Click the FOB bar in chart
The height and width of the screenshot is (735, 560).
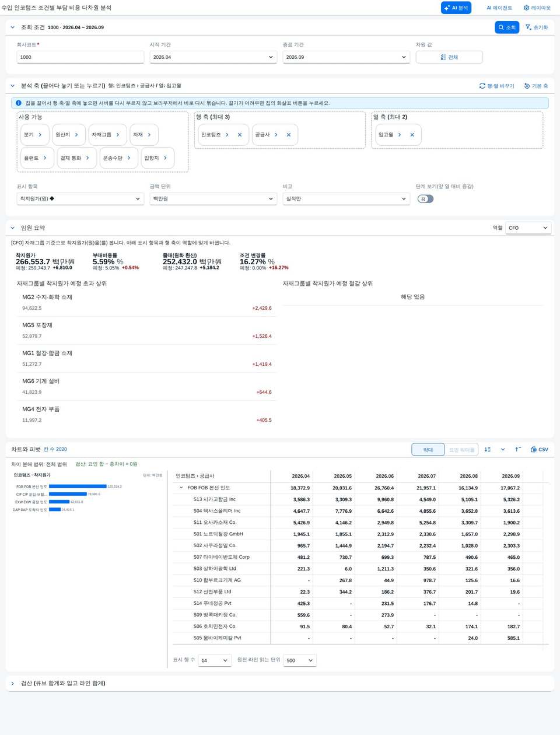coord(78,486)
